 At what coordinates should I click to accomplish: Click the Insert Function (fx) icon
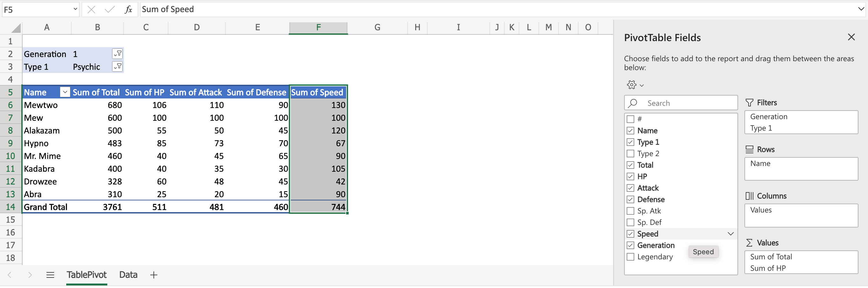128,9
